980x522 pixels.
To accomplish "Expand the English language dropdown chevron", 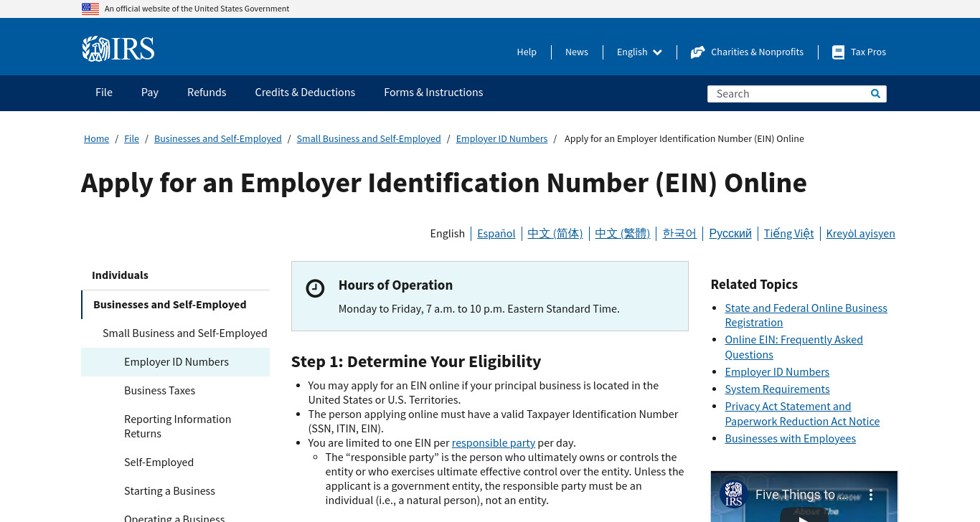I will click(x=657, y=52).
